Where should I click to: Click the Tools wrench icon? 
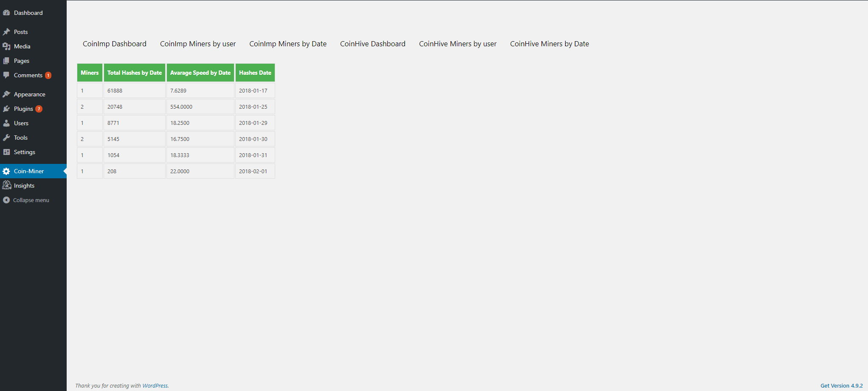[x=6, y=138]
